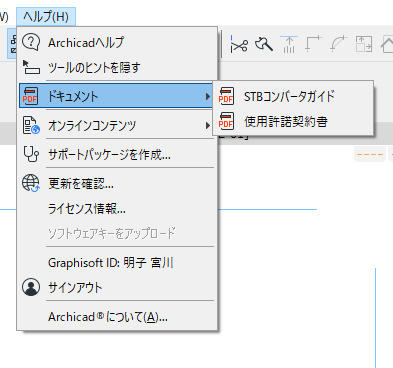Open ライセンス情報... menu entry
Viewport: 393px width, 368px height.
coord(116,209)
